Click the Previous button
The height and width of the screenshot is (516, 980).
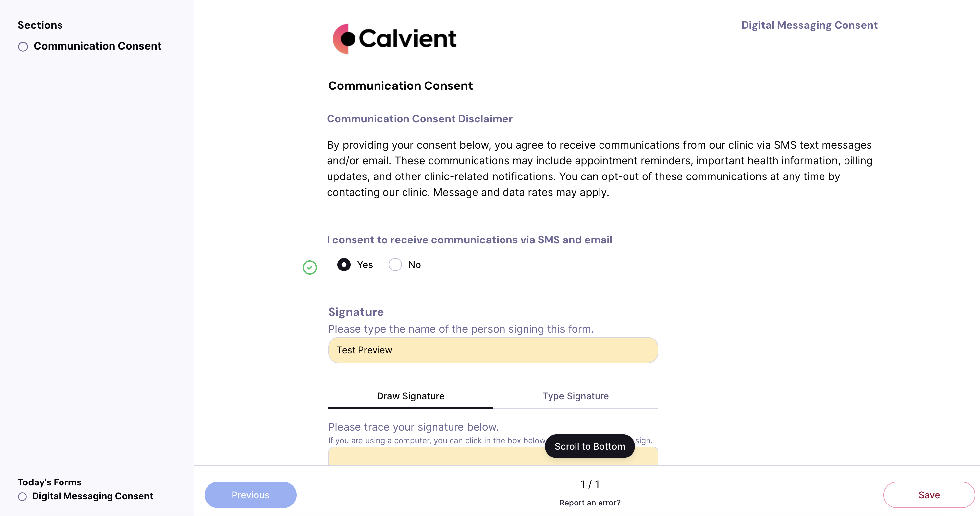click(250, 495)
